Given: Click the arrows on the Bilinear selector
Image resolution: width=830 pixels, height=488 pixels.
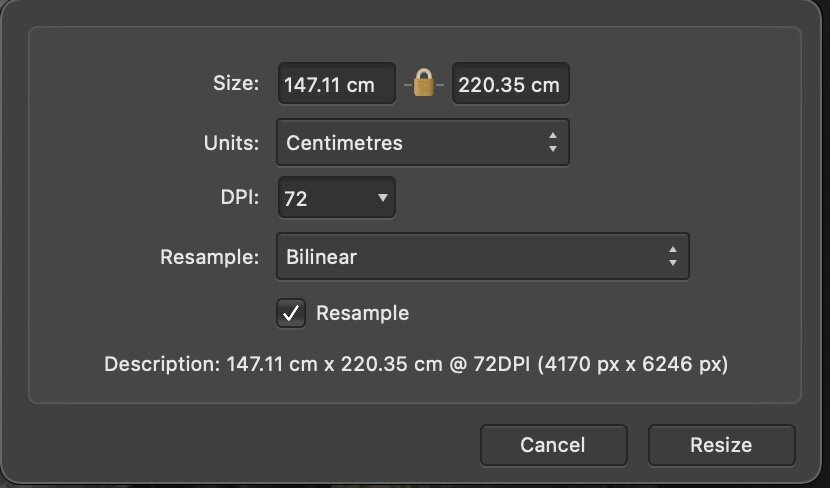Looking at the screenshot, I should pyautogui.click(x=672, y=257).
